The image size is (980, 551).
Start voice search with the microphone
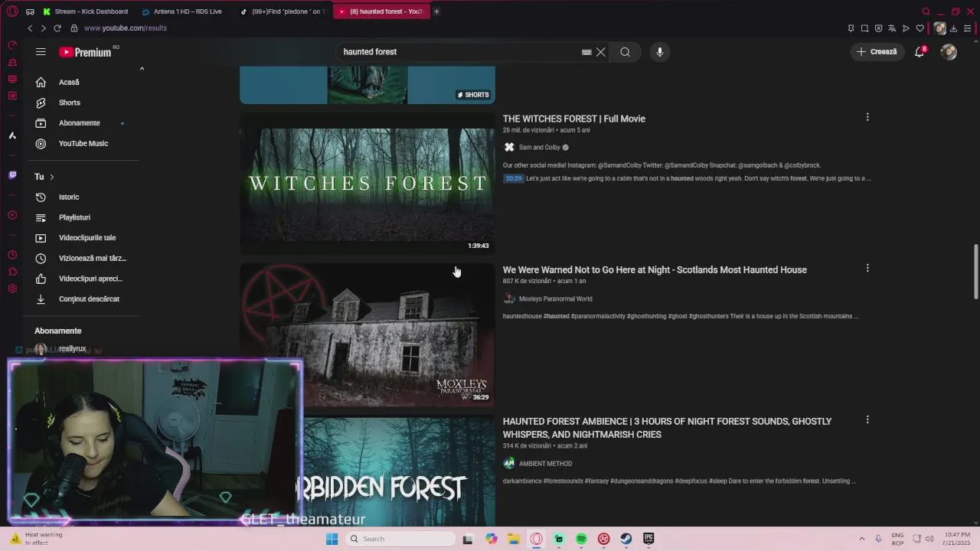click(660, 52)
